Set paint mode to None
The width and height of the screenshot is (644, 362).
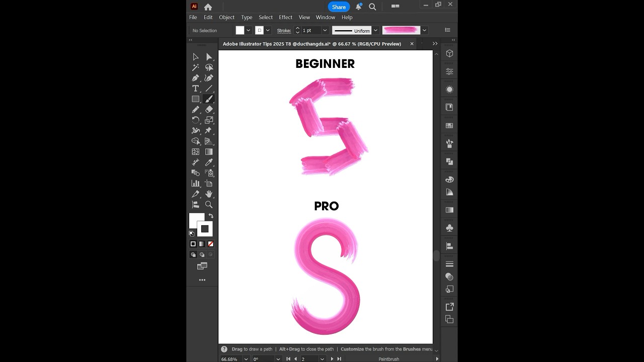[211, 244]
